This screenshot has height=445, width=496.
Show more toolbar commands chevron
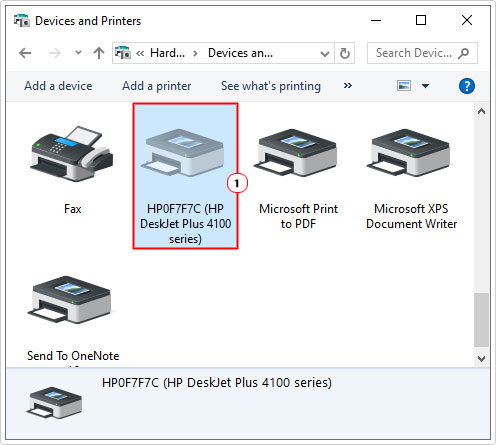pos(348,86)
